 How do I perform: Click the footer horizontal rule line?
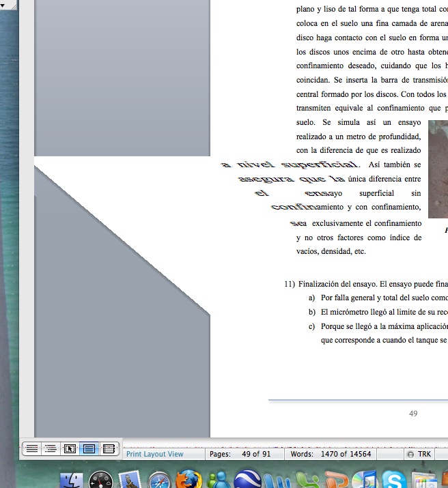point(358,400)
